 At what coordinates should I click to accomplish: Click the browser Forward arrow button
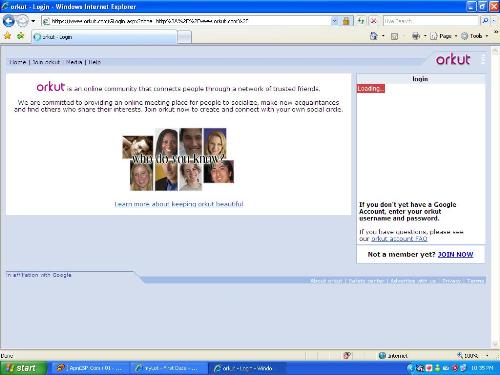[x=23, y=21]
